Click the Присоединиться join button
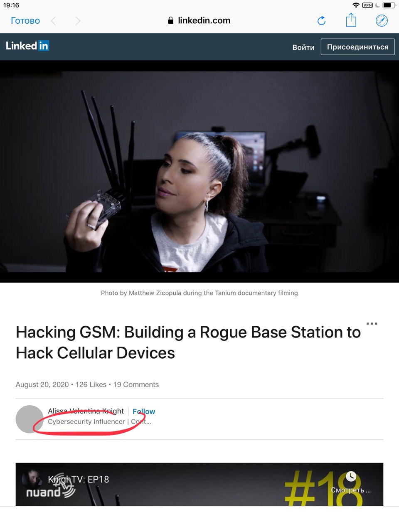Image resolution: width=399 pixels, height=532 pixels. point(357,47)
